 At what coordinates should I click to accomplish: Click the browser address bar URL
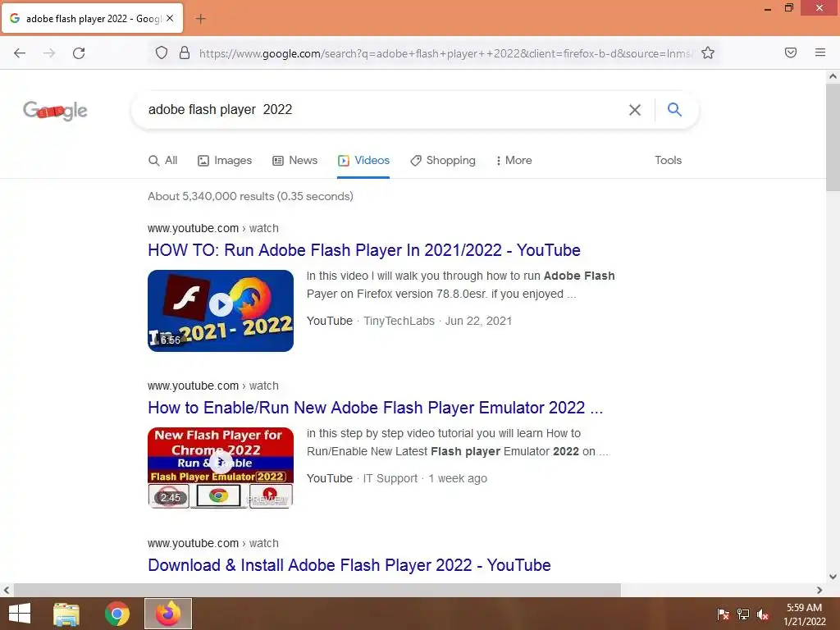point(445,53)
